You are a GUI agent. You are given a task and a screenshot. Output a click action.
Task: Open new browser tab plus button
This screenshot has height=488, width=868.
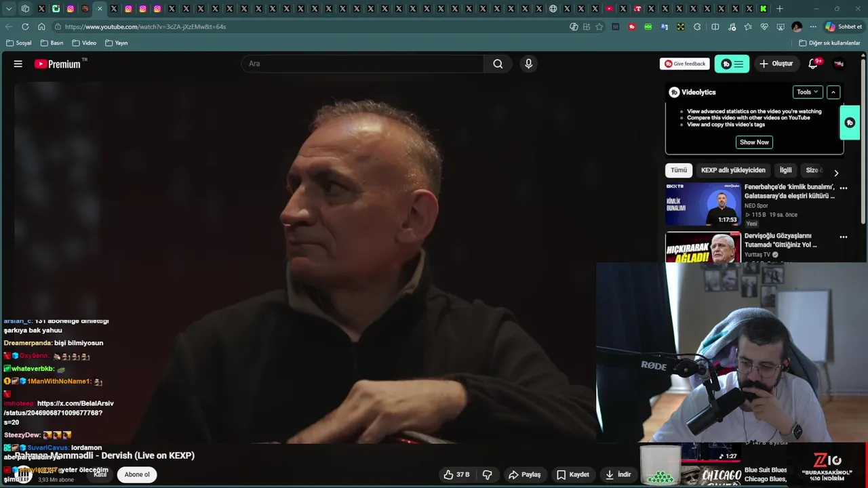[780, 9]
